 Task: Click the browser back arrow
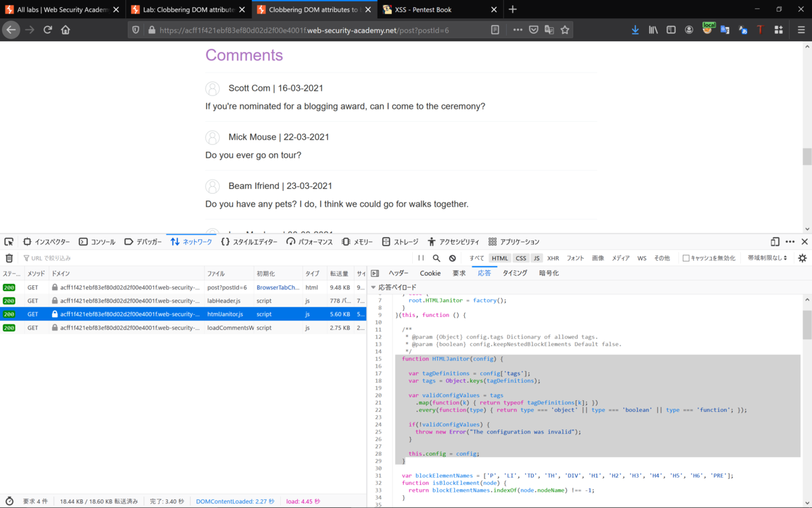click(11, 30)
